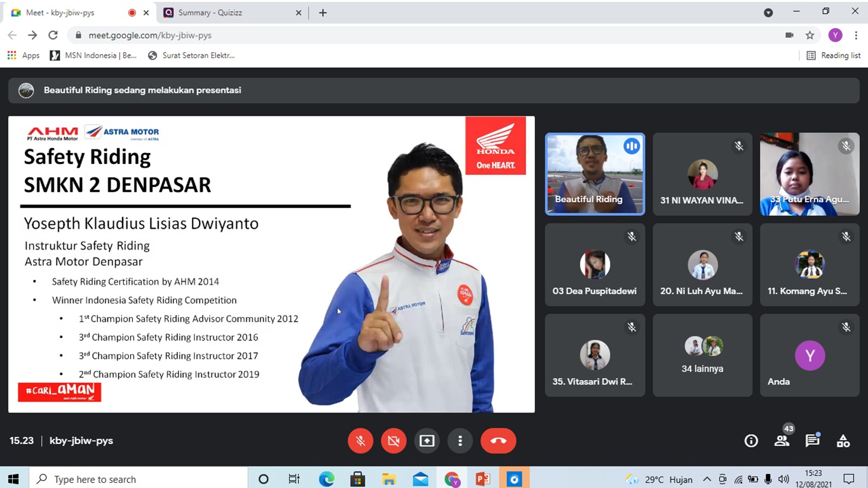
Task: Click the Type here to search box
Action: [x=139, y=479]
